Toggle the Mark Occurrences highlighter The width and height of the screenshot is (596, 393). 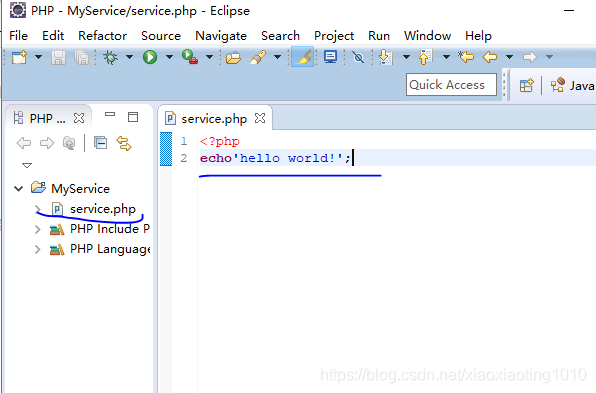point(303,57)
